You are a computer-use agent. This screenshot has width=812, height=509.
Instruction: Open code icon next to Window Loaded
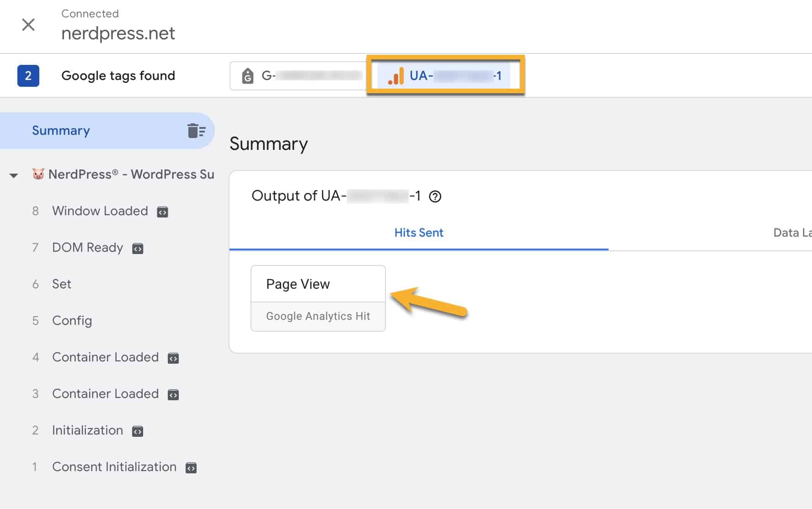[163, 212]
